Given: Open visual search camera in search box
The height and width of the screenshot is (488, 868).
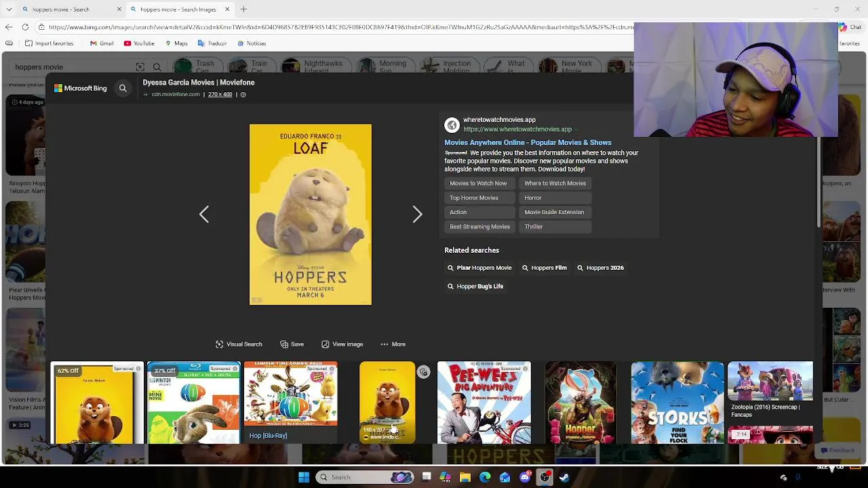Looking at the screenshot, I should pos(140,67).
